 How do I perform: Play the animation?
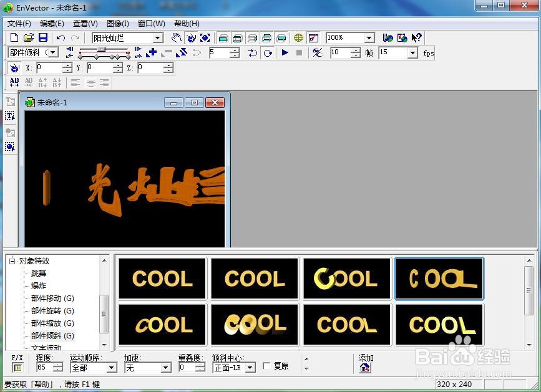(x=285, y=52)
